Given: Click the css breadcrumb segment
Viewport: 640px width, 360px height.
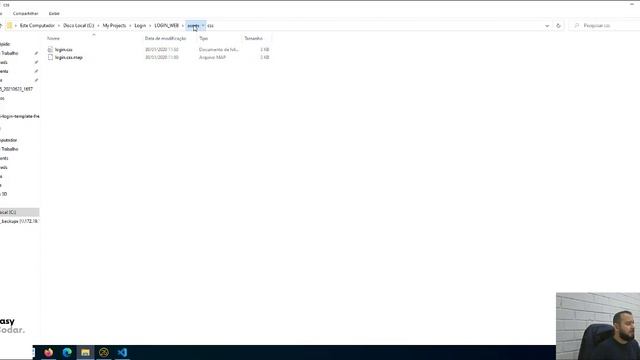Looking at the screenshot, I should pos(210,26).
